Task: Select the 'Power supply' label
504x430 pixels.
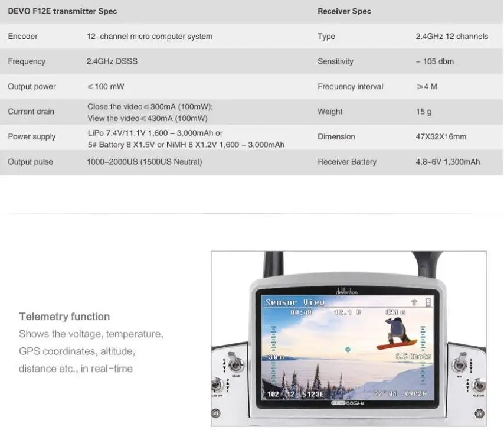Action: coord(32,136)
